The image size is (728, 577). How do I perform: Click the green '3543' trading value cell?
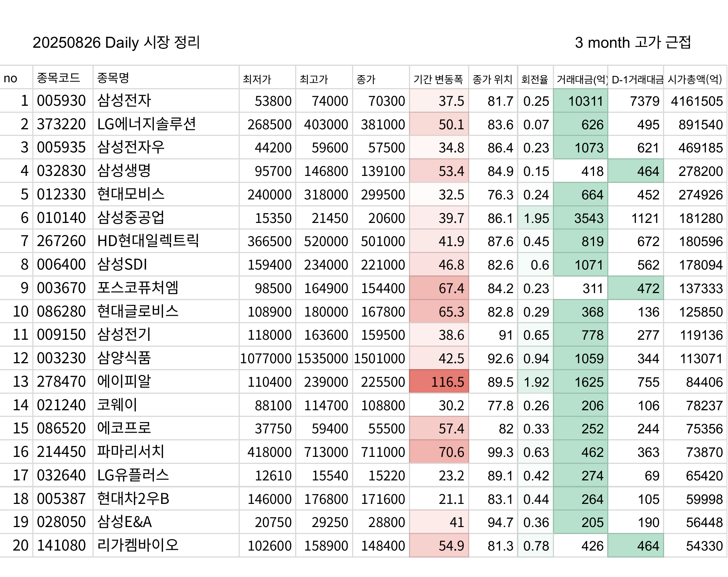(x=581, y=218)
